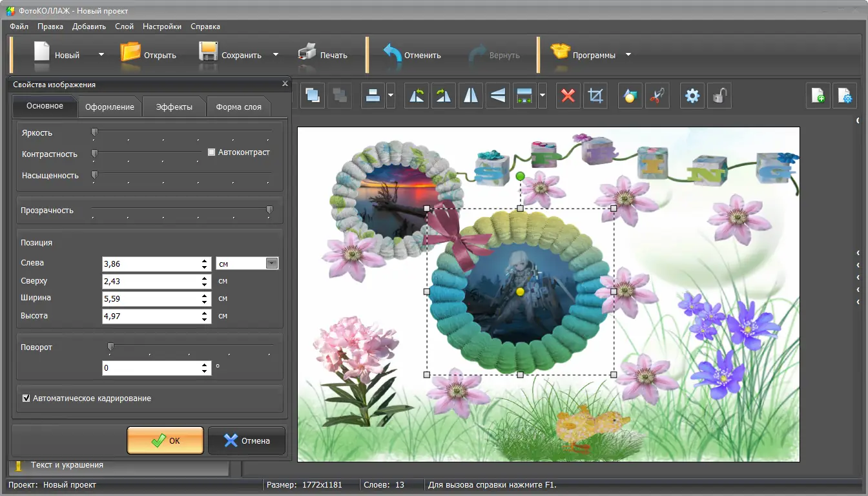
Task: Click the red X delete layer icon
Action: coord(568,96)
